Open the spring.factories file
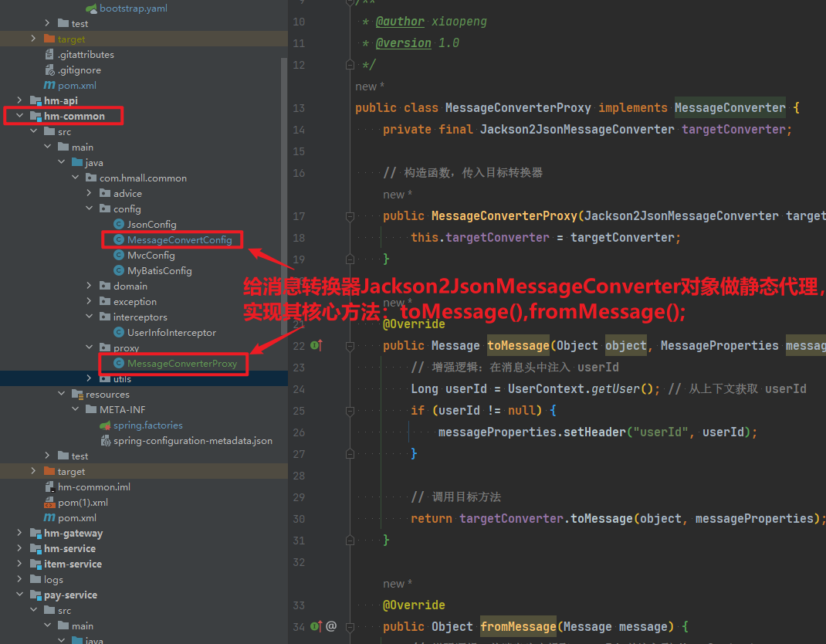 [147, 425]
